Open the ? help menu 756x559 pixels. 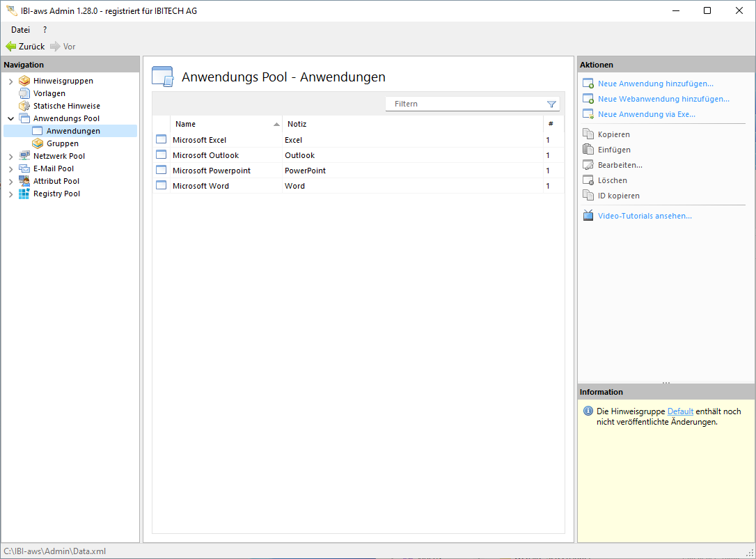tap(45, 30)
